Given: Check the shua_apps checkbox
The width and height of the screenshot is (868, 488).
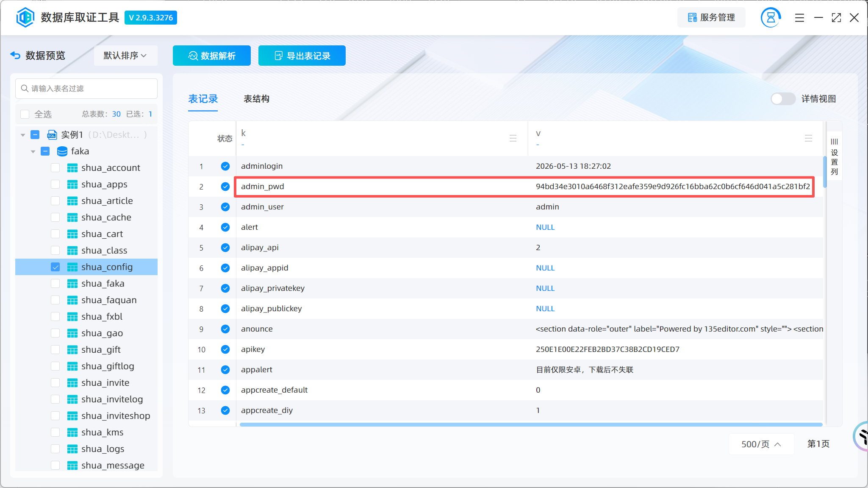Looking at the screenshot, I should click(55, 184).
